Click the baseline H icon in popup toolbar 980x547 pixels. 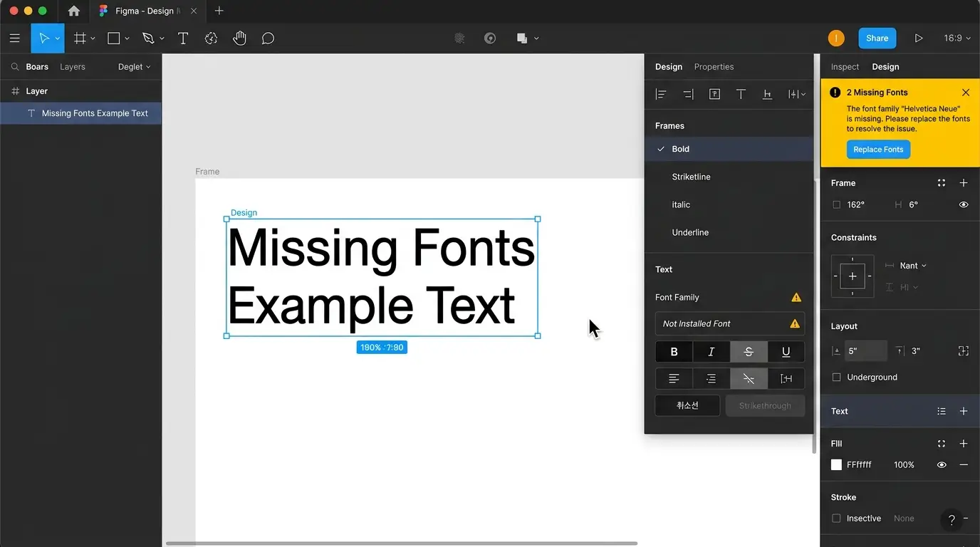[767, 94]
